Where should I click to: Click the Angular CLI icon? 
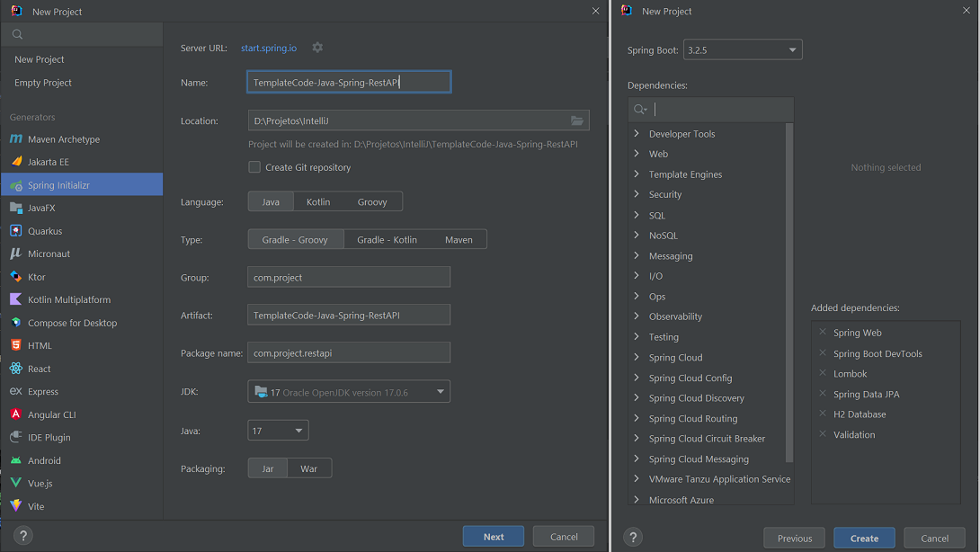pos(16,414)
